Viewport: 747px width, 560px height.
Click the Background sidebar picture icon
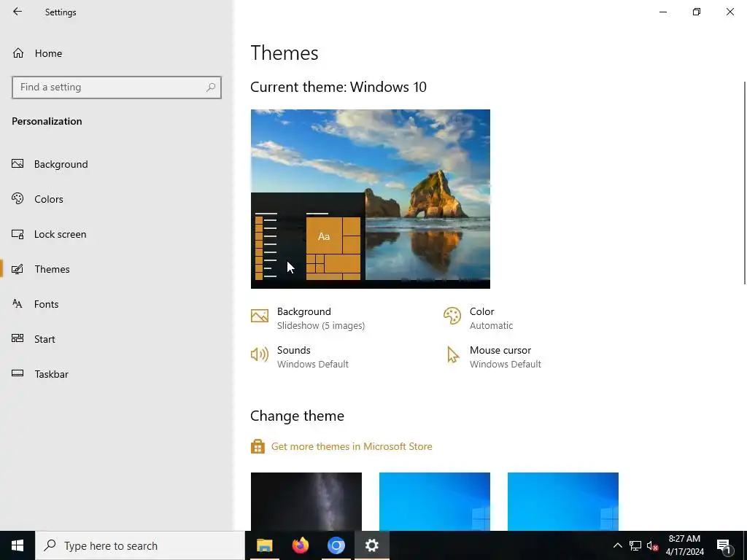(x=18, y=164)
